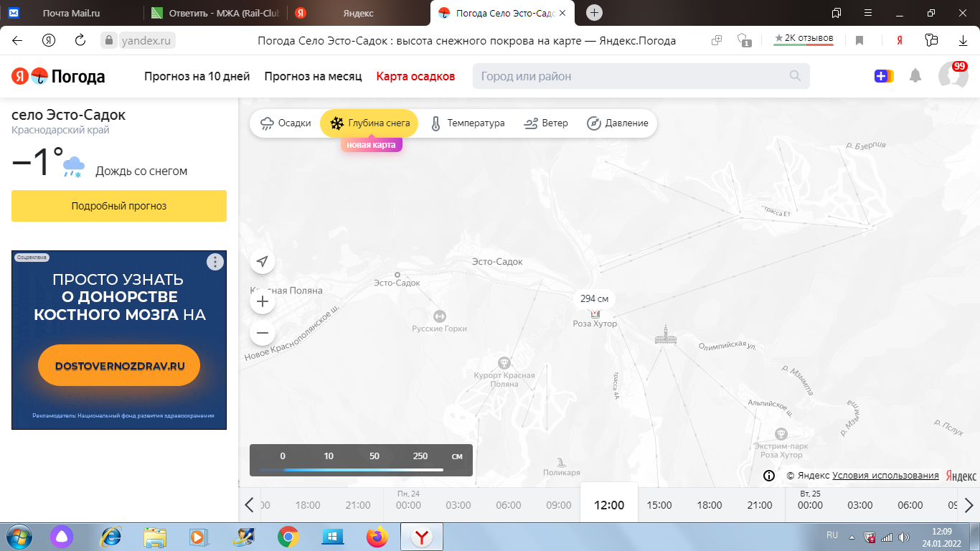This screenshot has width=980, height=551.
Task: Open notifications bell icon
Action: pos(915,76)
